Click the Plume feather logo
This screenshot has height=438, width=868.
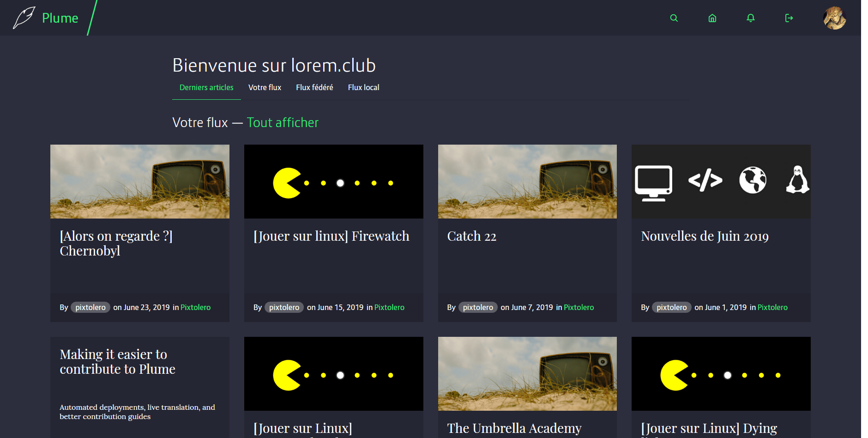pyautogui.click(x=24, y=18)
